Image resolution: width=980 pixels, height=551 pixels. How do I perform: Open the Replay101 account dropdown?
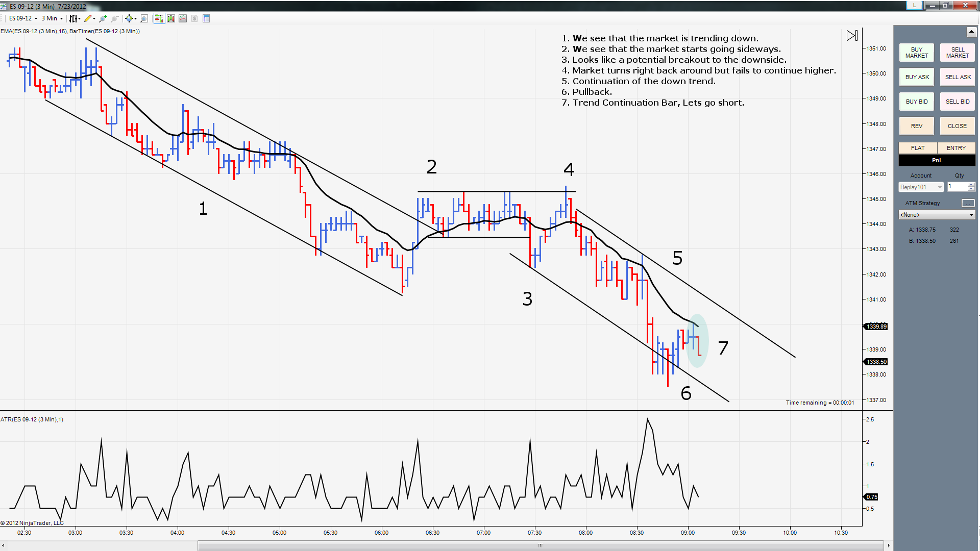(x=921, y=187)
